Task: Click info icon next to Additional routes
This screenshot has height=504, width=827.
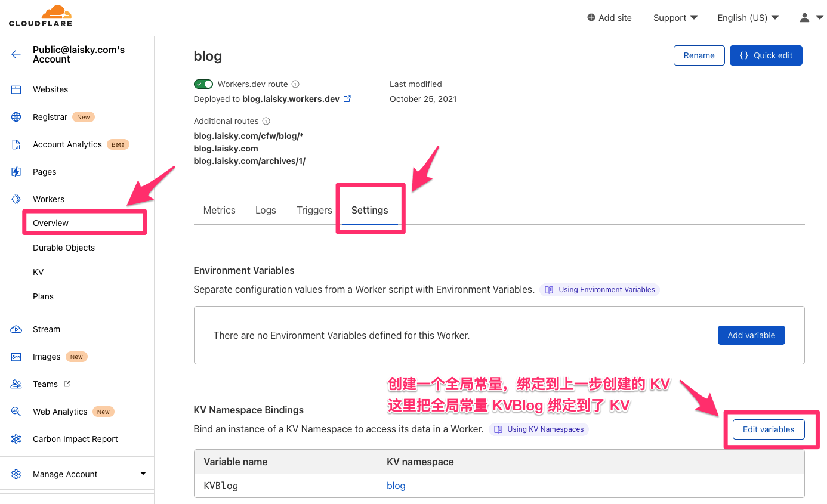Action: coord(266,121)
